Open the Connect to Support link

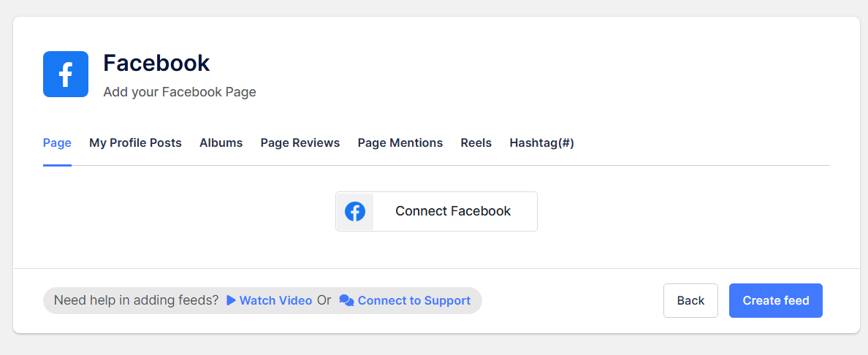click(x=414, y=301)
